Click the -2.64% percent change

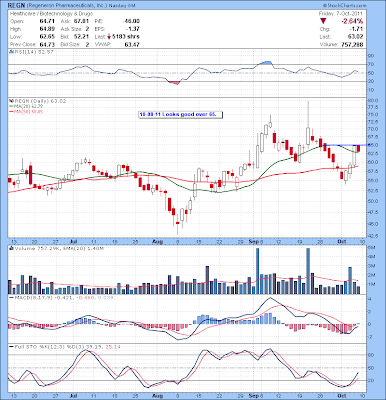pyautogui.click(x=352, y=21)
